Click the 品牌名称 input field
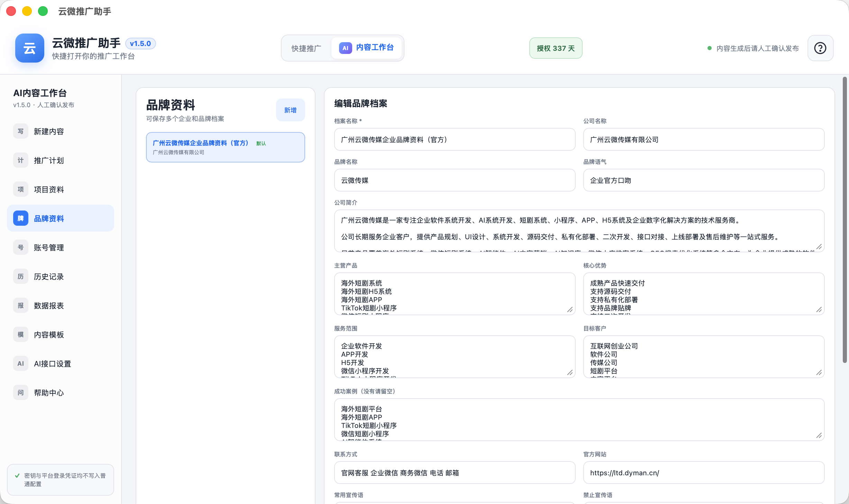Viewport: 849px width, 504px height. coord(455,180)
